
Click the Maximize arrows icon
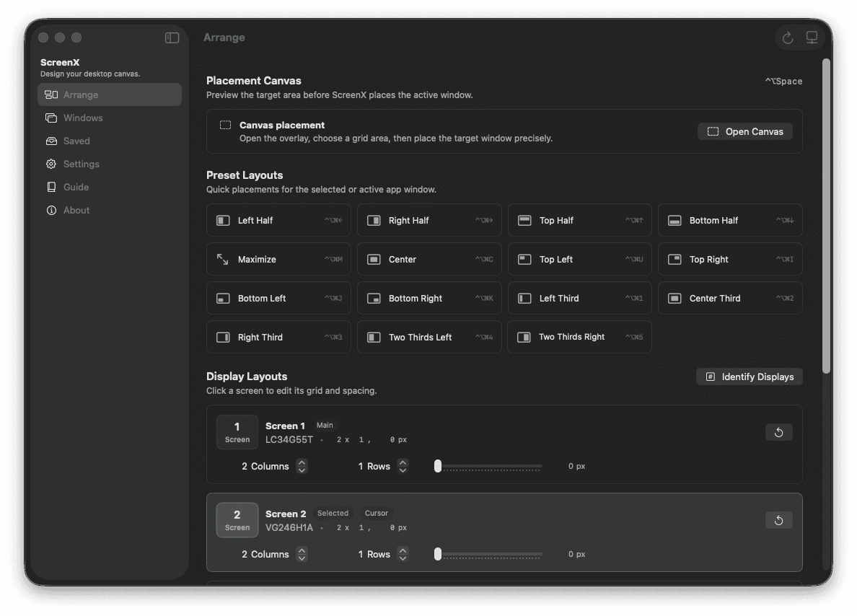[x=222, y=259]
